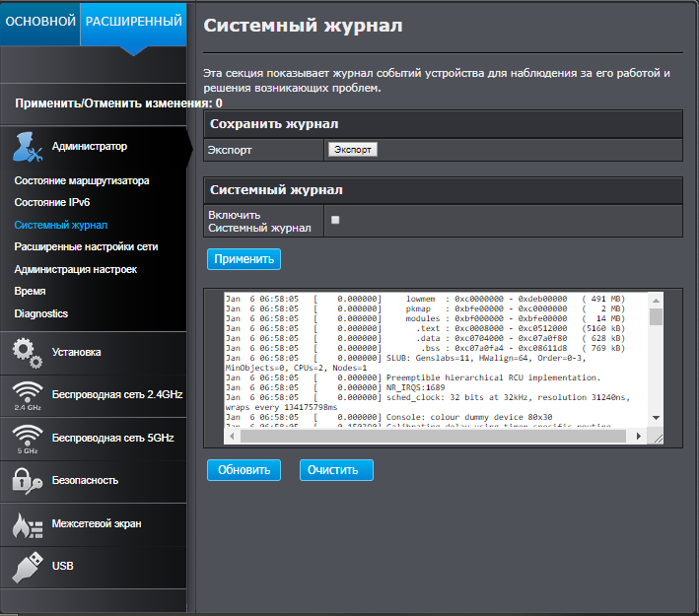Click the log horizontal scrollbar thumb

433,436
